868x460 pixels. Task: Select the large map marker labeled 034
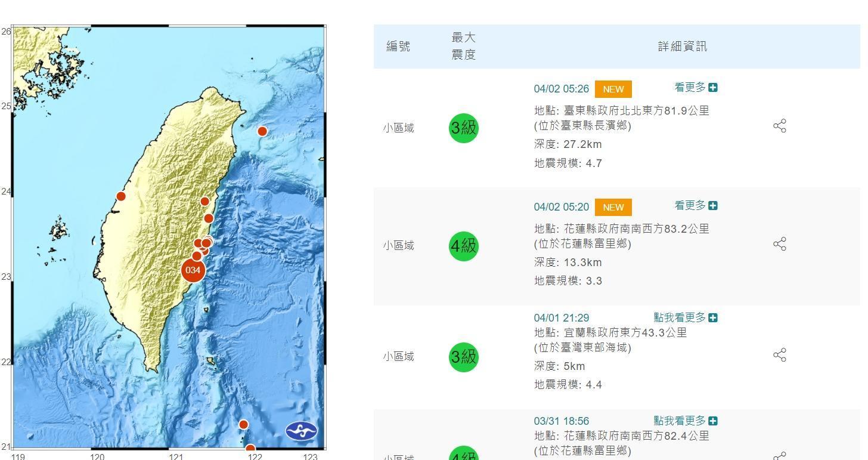(193, 270)
